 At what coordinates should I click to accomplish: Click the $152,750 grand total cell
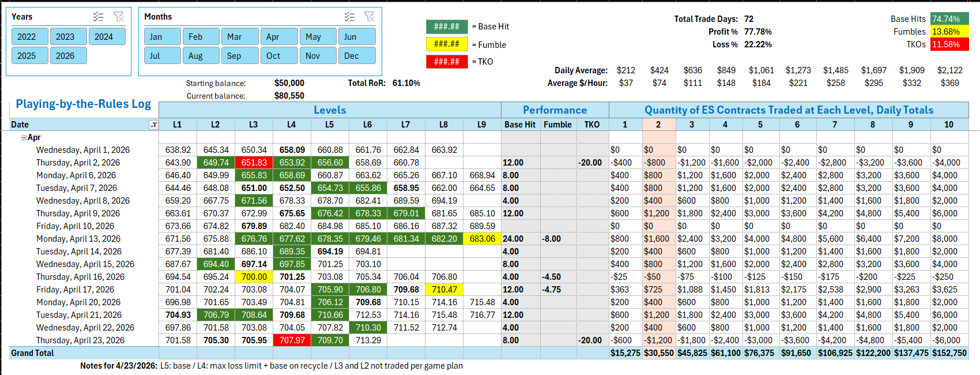949,353
